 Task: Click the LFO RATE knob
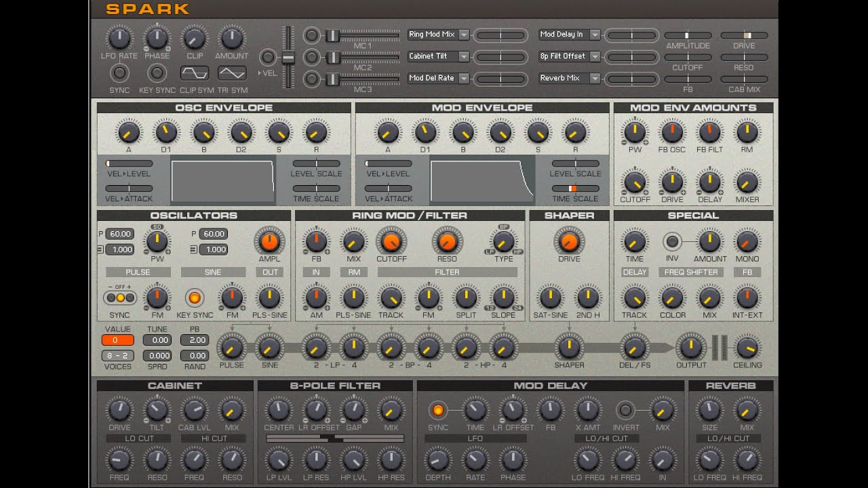click(119, 38)
